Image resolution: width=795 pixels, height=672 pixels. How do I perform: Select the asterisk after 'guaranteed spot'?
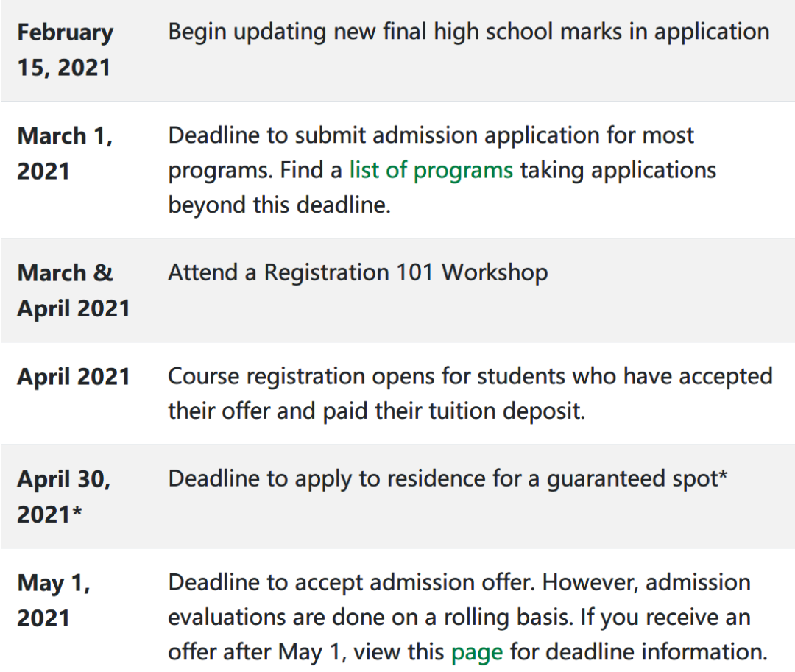(723, 475)
